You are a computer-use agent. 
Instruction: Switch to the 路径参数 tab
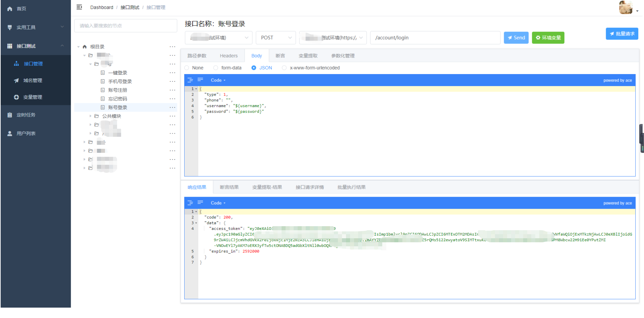[197, 56]
